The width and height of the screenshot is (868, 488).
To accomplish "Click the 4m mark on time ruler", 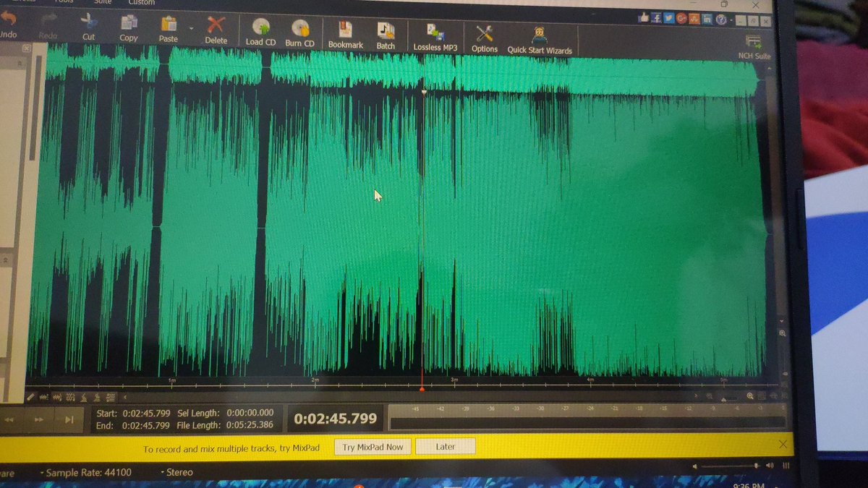I will coord(590,379).
